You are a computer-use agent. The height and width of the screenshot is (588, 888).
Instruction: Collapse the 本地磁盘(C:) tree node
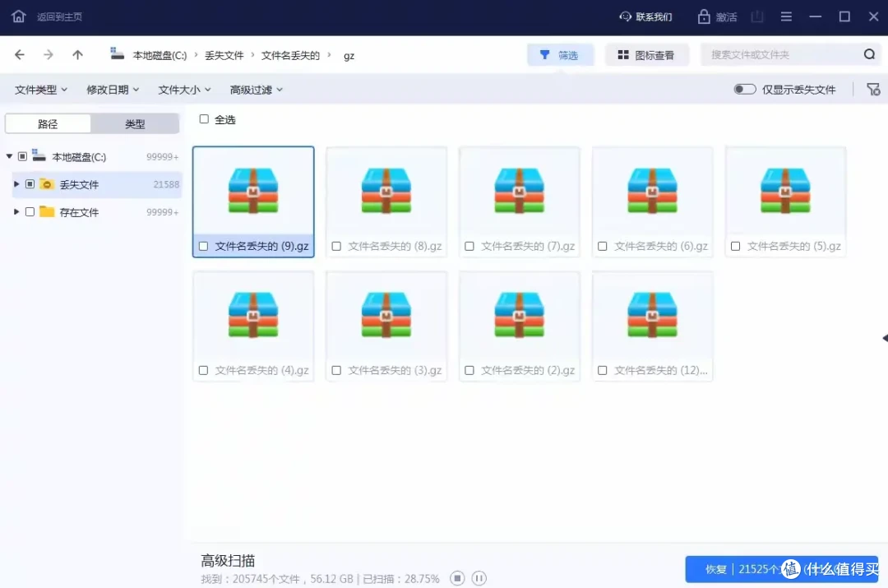9,156
